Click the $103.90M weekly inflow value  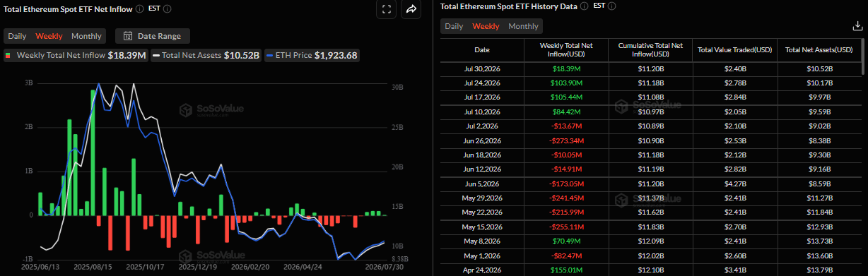click(565, 83)
